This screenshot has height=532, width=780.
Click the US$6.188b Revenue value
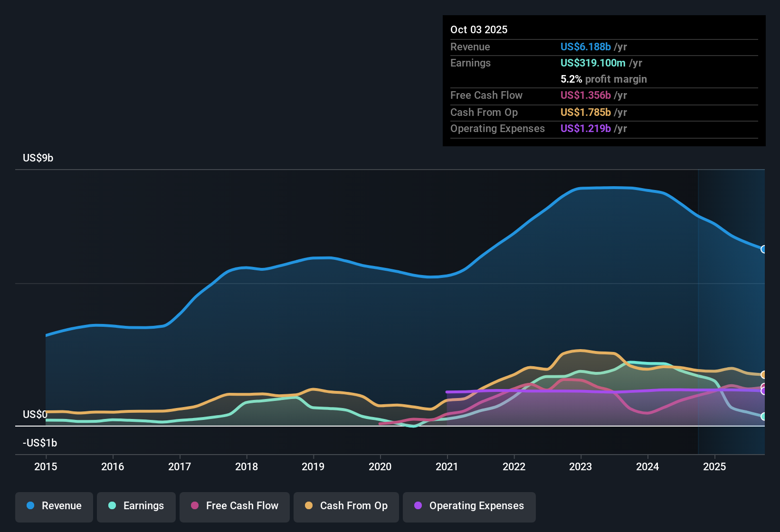(586, 47)
